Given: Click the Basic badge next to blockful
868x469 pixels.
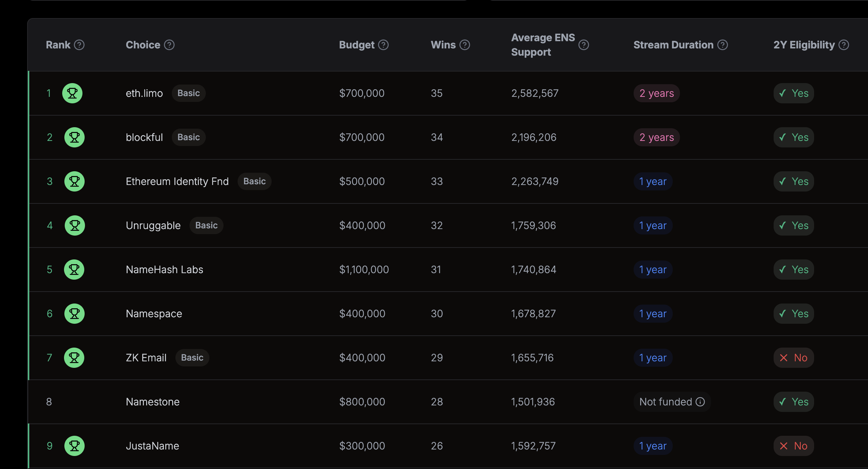Looking at the screenshot, I should [x=188, y=137].
